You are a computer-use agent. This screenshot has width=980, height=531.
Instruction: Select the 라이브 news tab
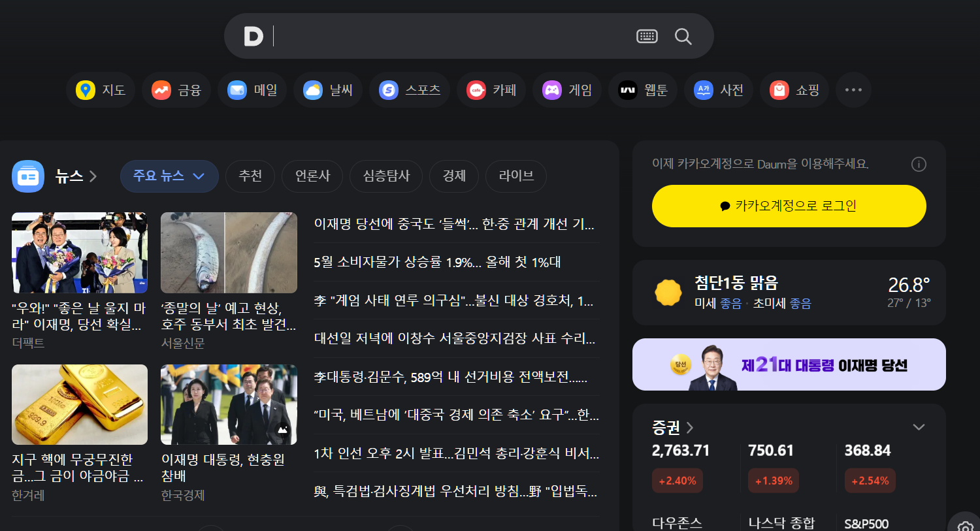pos(516,176)
